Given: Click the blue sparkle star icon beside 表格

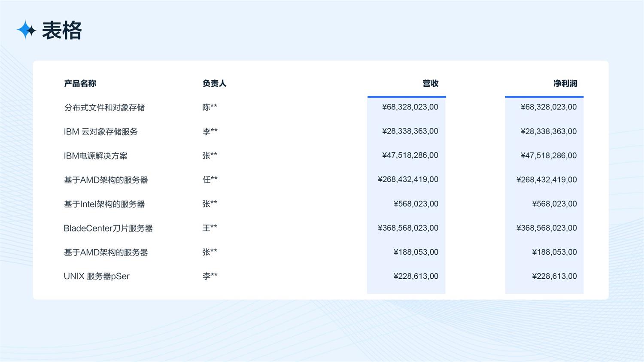Looking at the screenshot, I should tap(26, 30).
